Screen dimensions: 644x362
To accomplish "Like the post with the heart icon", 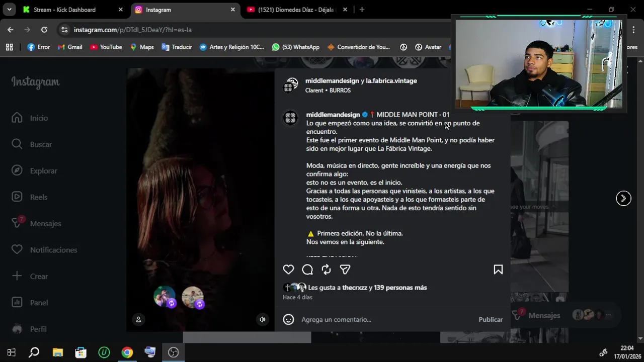I will [x=288, y=269].
